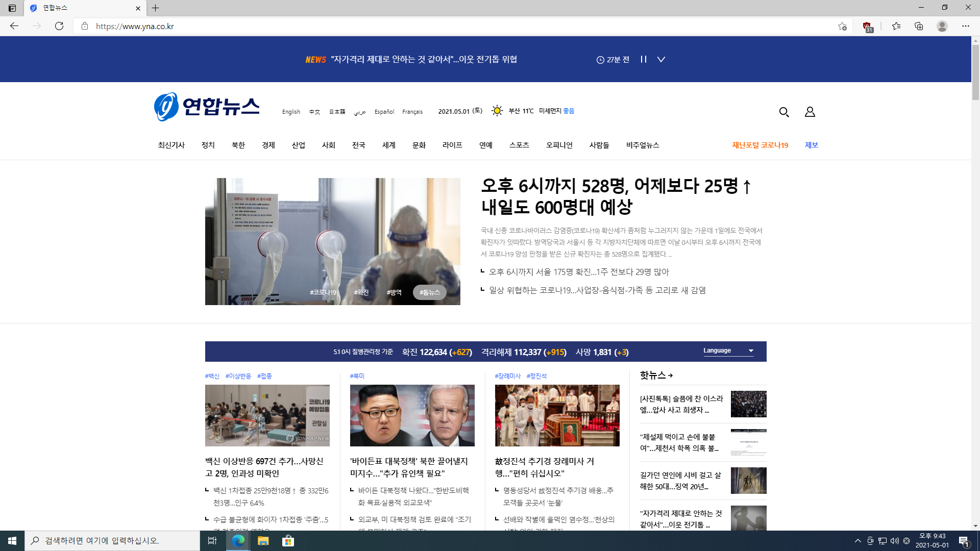Open vaccination center photo thumbnail
The height and width of the screenshot is (551, 980).
tap(267, 415)
